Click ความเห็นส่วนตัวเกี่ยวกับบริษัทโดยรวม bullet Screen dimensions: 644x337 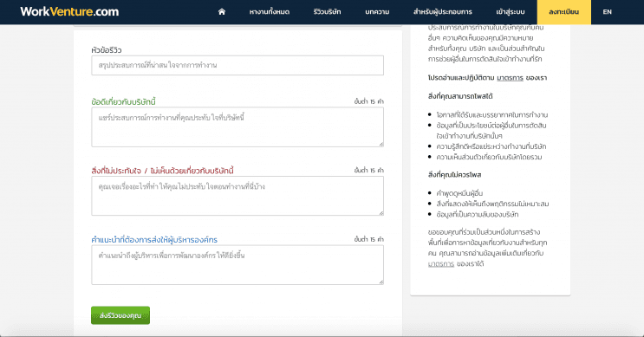click(489, 157)
